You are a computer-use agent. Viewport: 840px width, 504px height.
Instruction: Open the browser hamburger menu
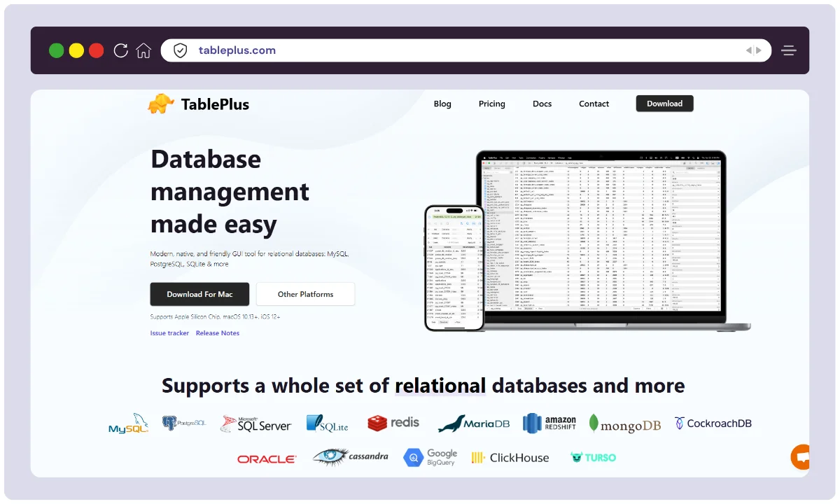coord(789,50)
